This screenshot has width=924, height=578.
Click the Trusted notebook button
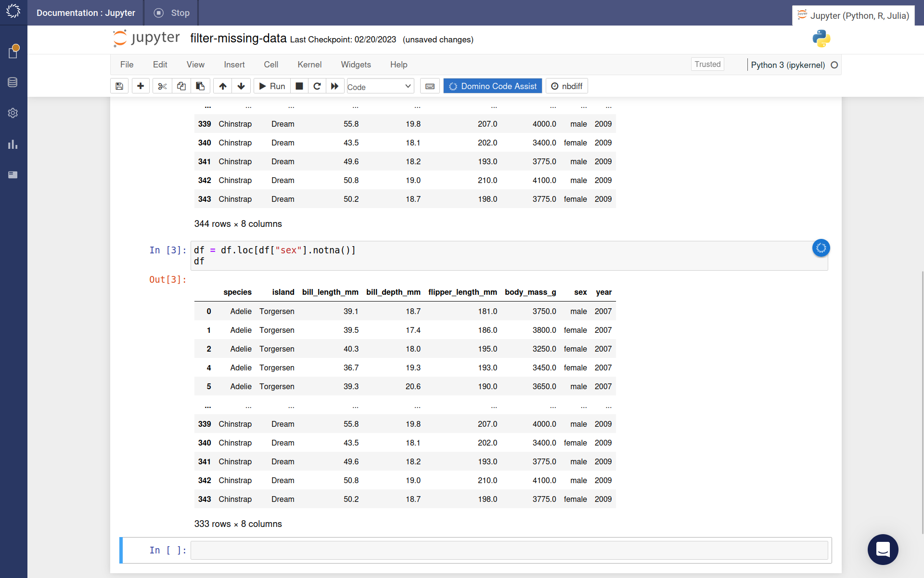point(707,64)
